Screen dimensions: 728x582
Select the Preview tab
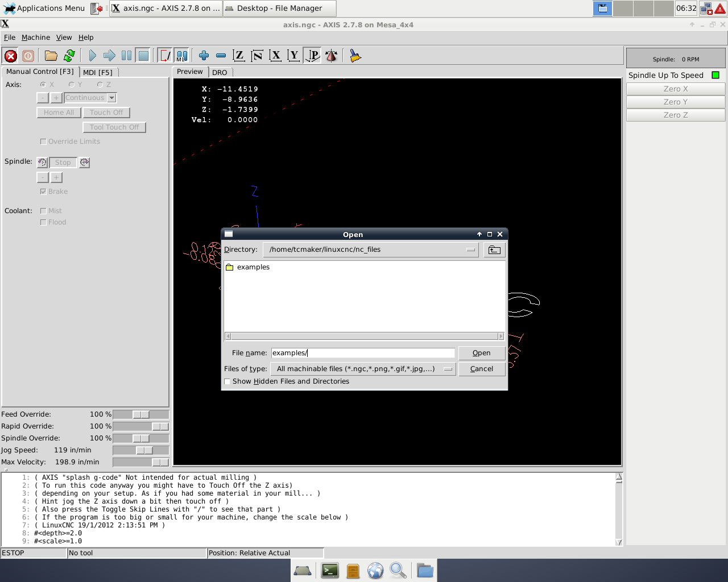(x=189, y=72)
